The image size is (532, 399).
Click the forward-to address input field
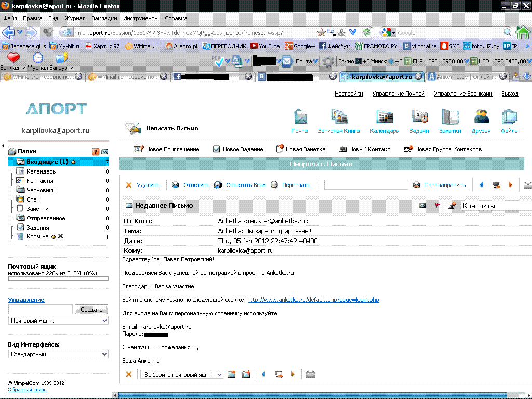pyautogui.click(x=366, y=185)
